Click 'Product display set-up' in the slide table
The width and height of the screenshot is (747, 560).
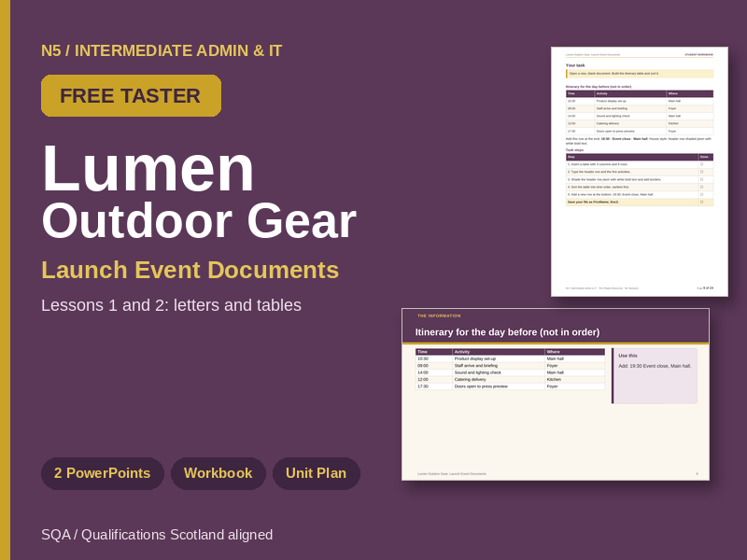click(475, 358)
